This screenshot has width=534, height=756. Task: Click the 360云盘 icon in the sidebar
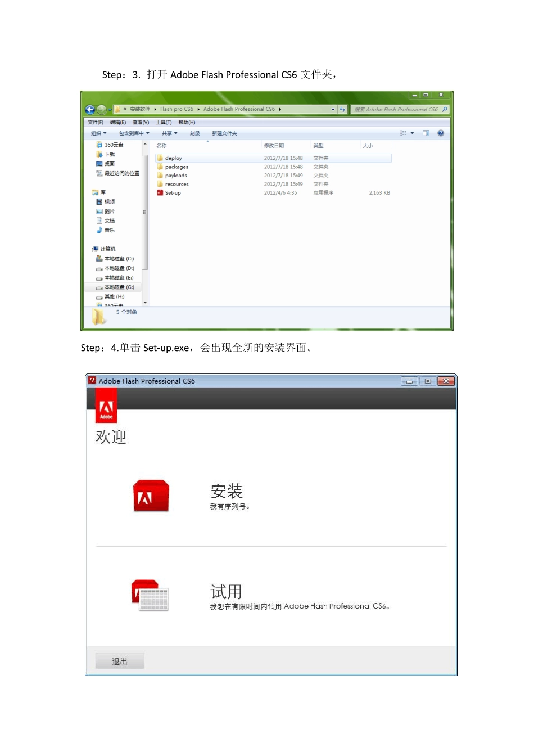coord(99,145)
